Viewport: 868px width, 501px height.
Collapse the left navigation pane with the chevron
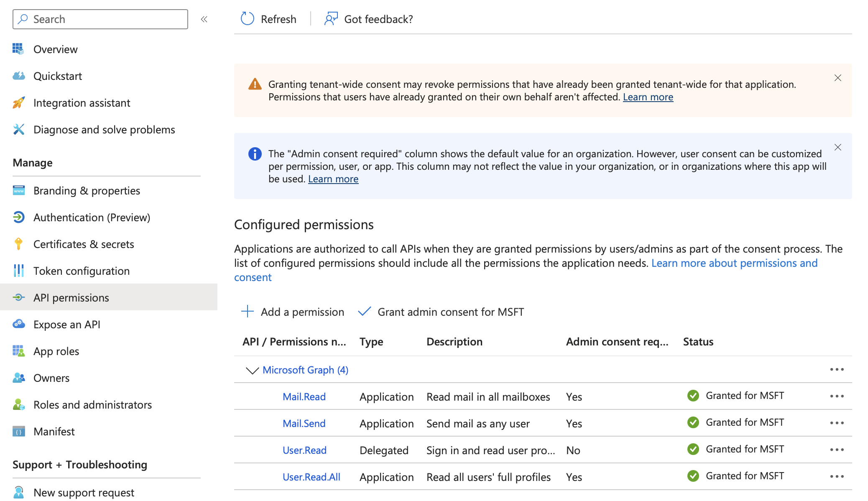coord(204,19)
